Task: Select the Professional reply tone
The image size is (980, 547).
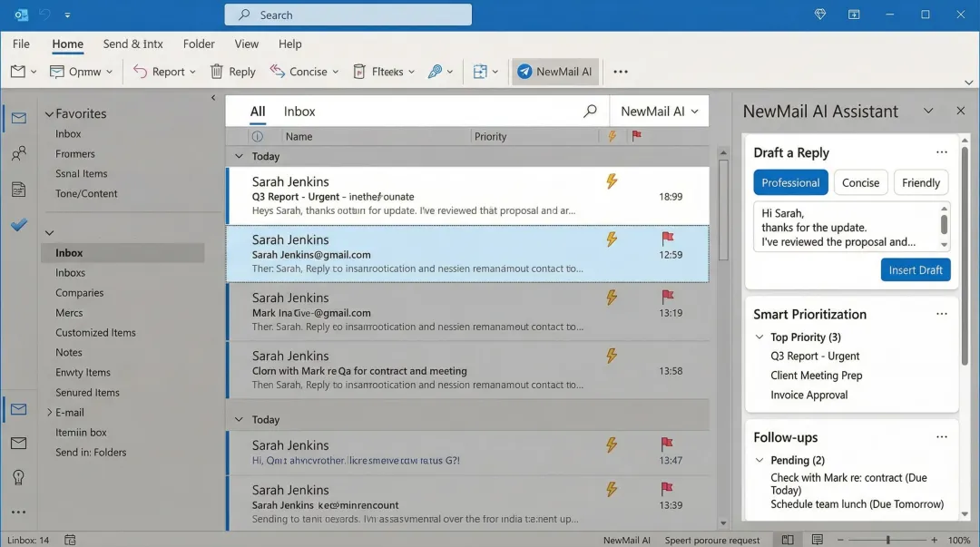Action: point(789,182)
